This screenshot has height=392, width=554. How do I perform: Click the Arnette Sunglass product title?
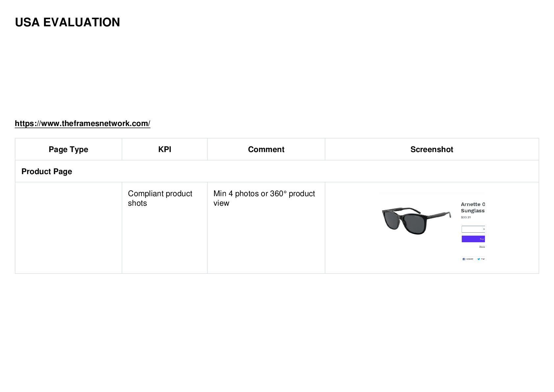[473, 207]
